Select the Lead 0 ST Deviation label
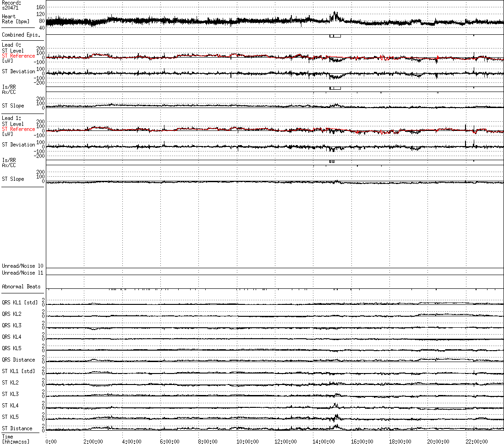The width and height of the screenshot is (504, 444). (x=18, y=71)
